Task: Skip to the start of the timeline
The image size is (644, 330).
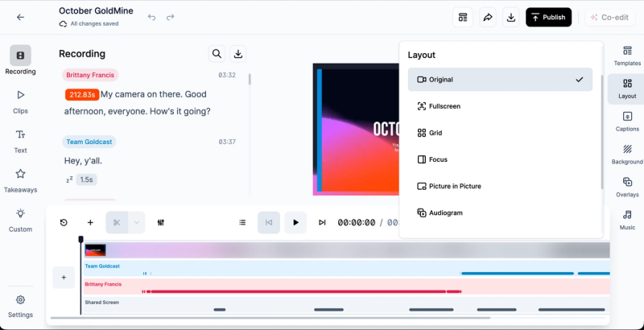Action: point(269,222)
